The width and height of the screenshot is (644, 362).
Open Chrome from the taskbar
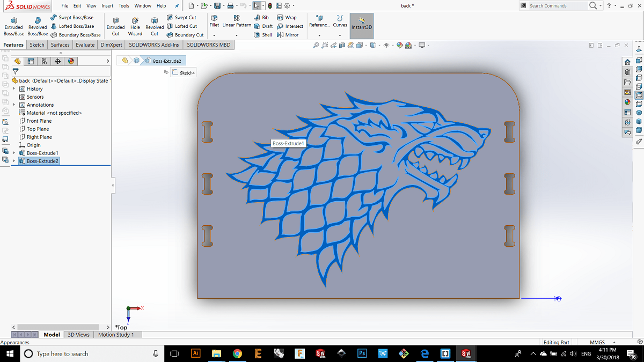[x=237, y=354]
